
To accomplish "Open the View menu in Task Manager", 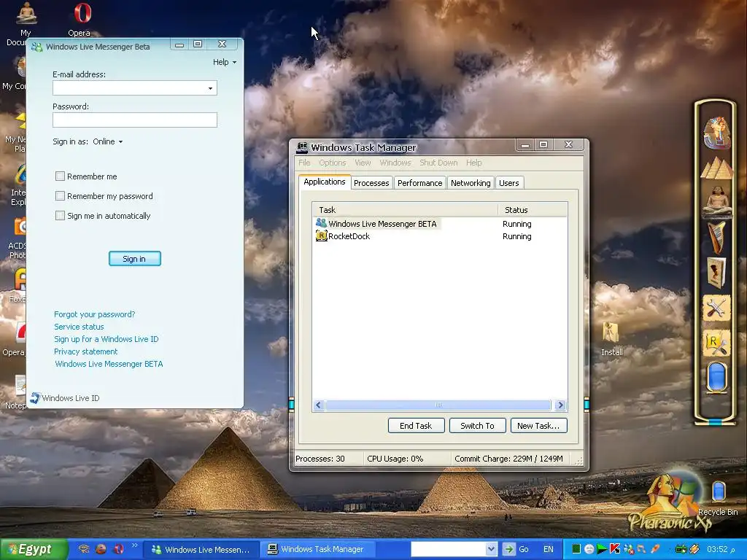I will [363, 163].
